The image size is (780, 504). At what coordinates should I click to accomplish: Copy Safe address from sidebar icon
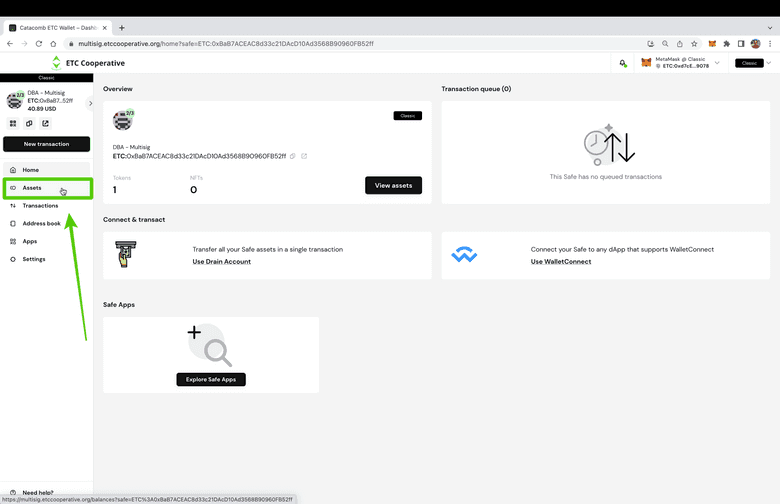(29, 124)
